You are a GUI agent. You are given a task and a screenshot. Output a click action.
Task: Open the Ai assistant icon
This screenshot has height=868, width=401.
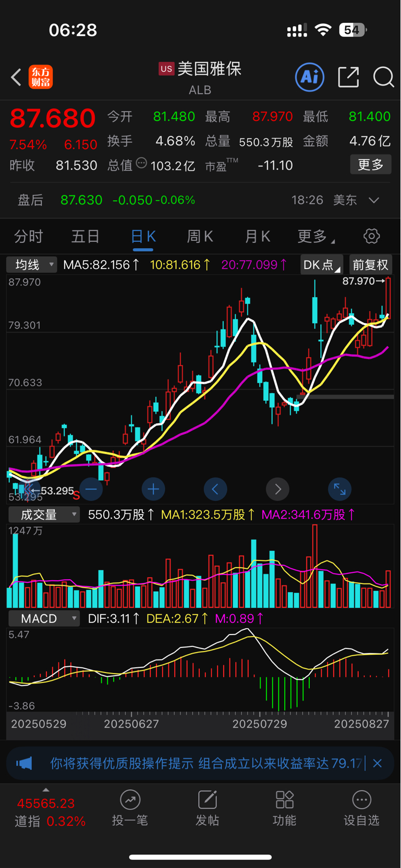[310, 77]
